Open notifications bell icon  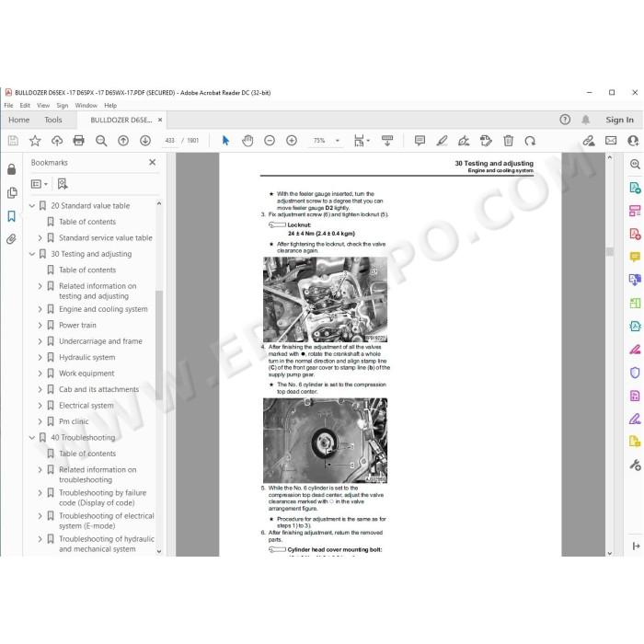click(586, 120)
